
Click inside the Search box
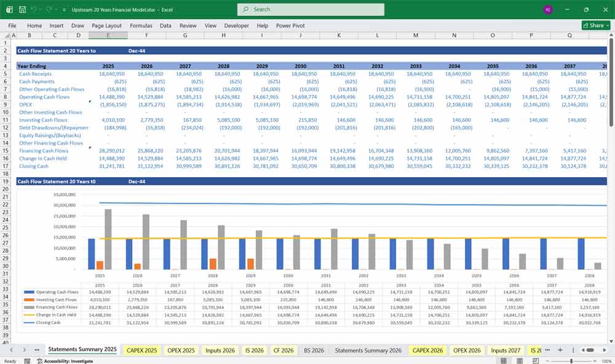click(x=310, y=9)
